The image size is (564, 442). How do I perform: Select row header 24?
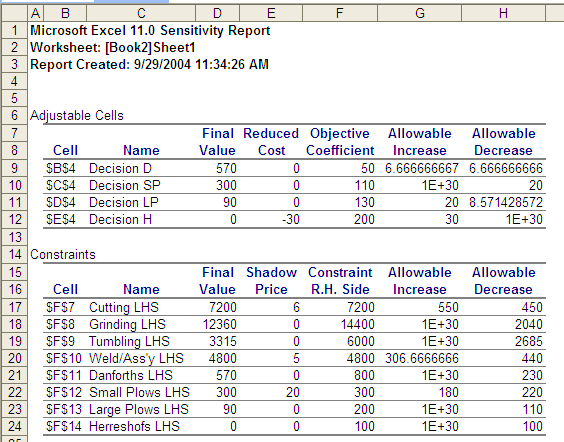pyautogui.click(x=14, y=426)
